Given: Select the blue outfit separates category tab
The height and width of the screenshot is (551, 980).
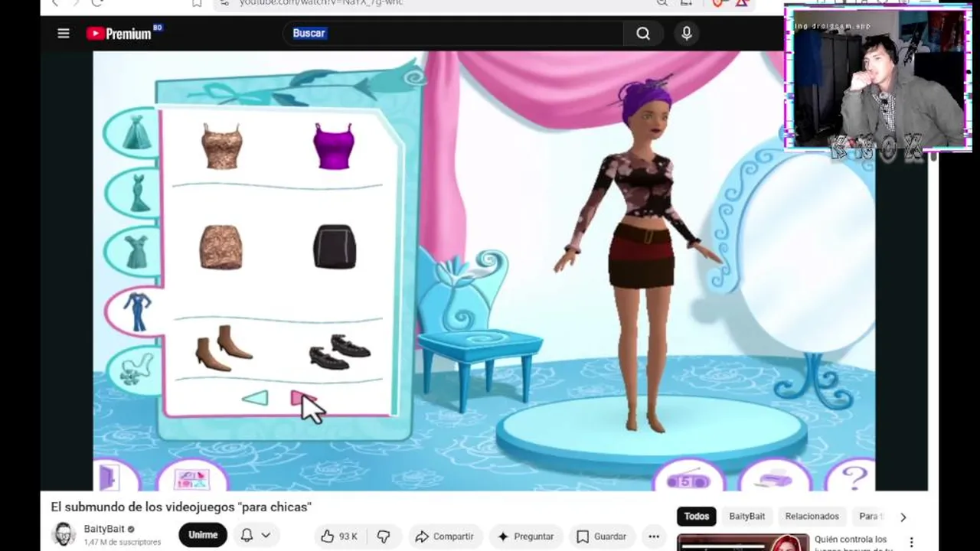Looking at the screenshot, I should tap(136, 311).
